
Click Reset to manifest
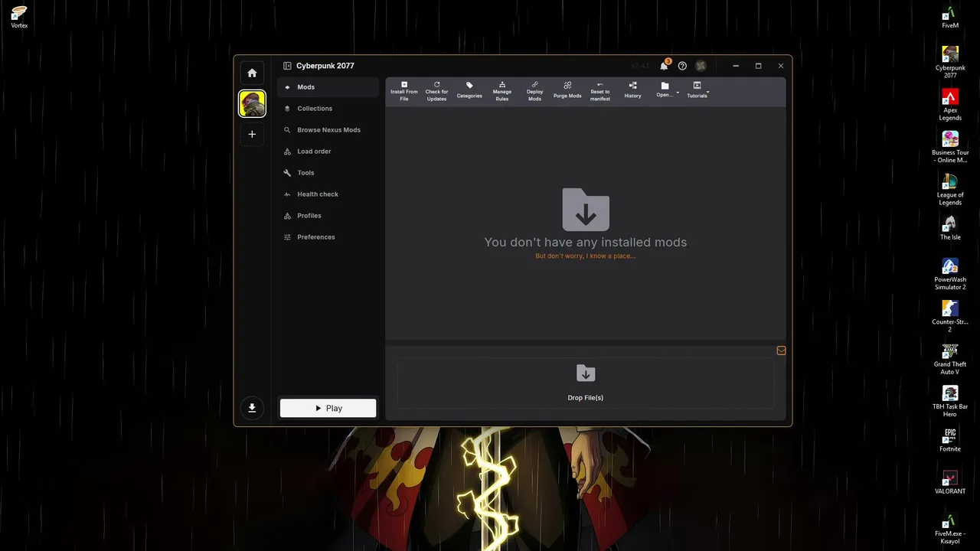[x=600, y=91]
